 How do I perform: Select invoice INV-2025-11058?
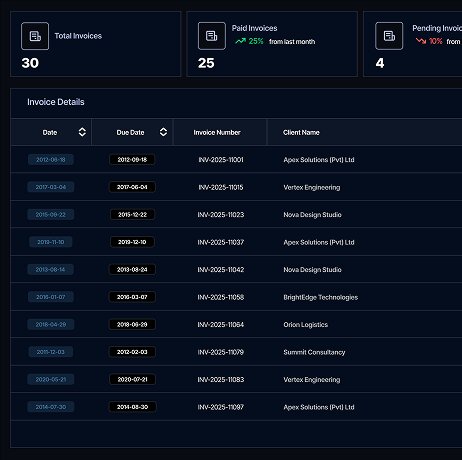click(x=221, y=297)
